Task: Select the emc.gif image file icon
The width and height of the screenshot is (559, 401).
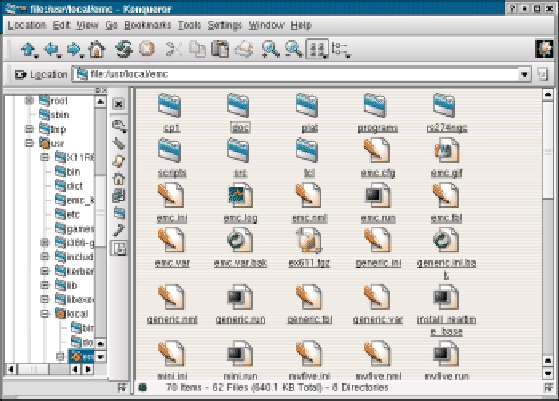Action: 446,151
